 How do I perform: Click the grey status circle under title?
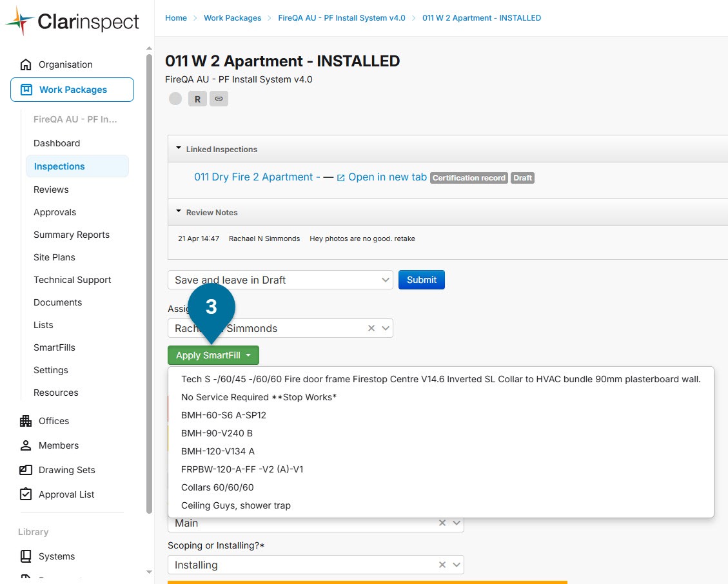click(175, 99)
